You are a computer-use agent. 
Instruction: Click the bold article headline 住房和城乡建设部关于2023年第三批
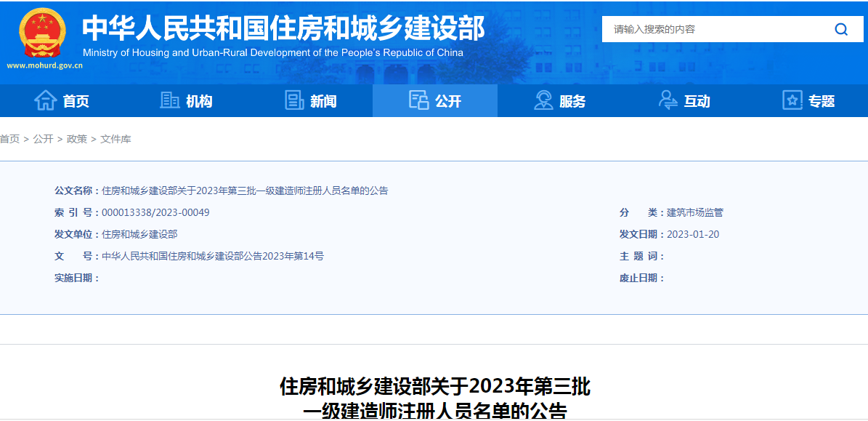coord(435,385)
